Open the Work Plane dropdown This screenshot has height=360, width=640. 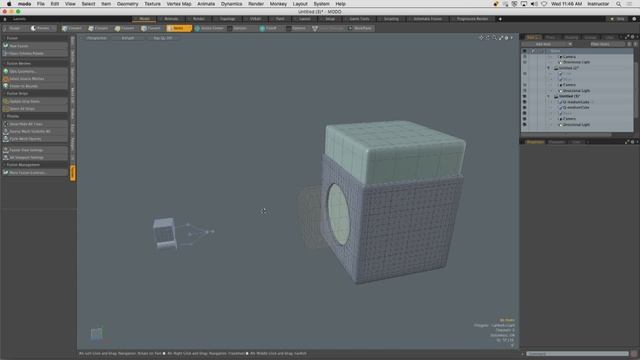(x=360, y=29)
